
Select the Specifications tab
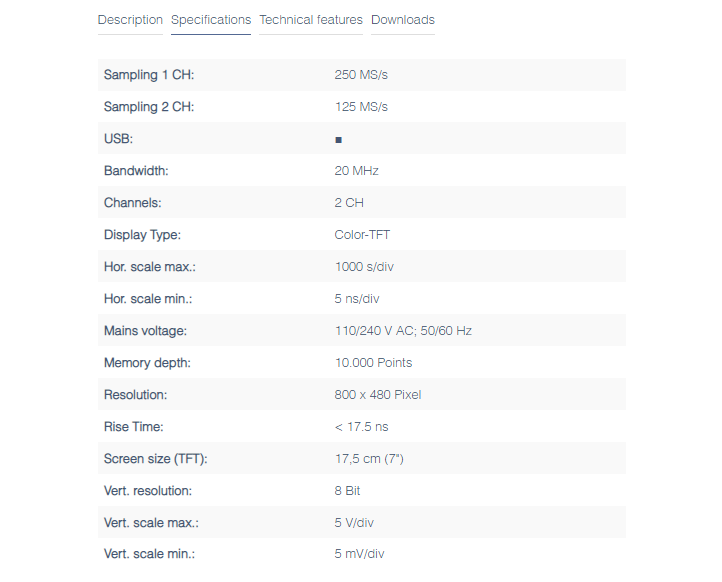(211, 20)
